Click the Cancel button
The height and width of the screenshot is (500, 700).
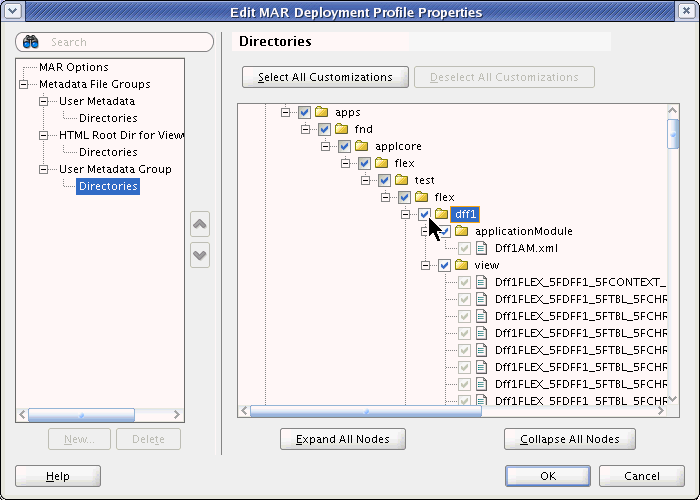click(642, 476)
